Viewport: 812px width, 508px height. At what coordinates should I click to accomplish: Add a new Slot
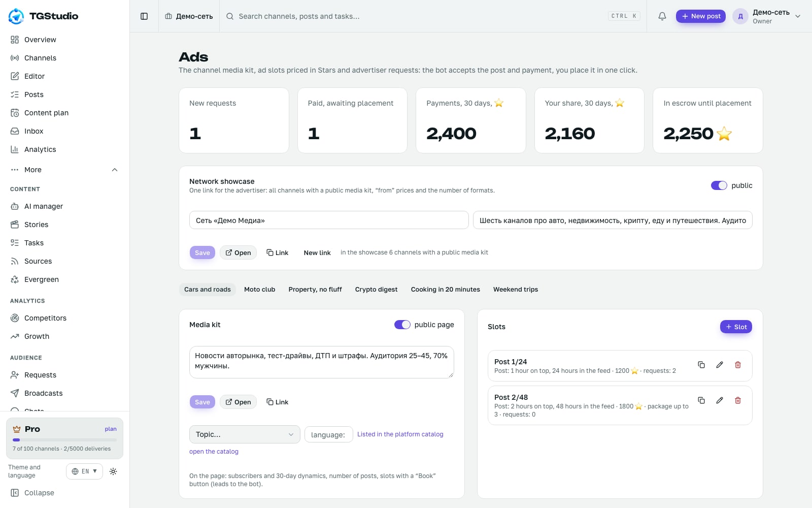point(736,327)
